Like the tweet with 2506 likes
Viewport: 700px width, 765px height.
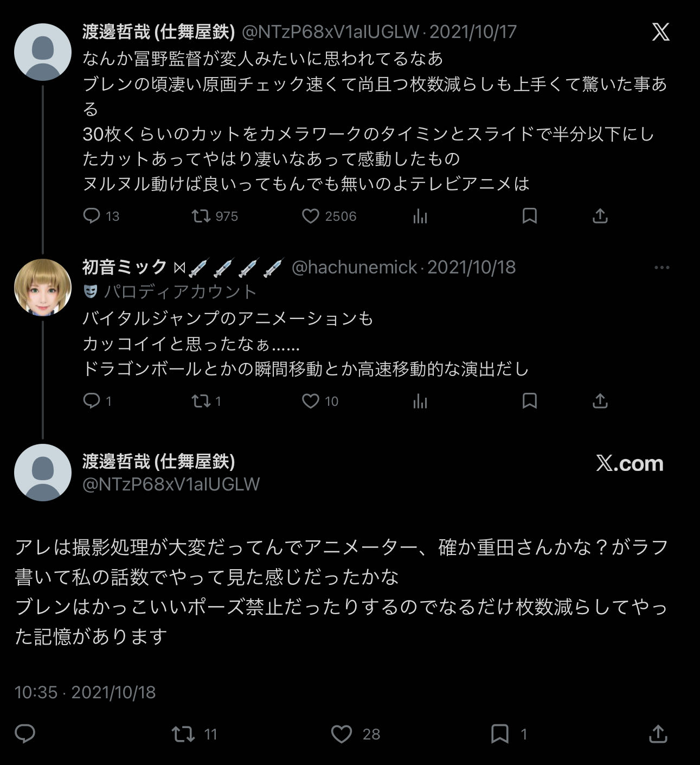311,216
